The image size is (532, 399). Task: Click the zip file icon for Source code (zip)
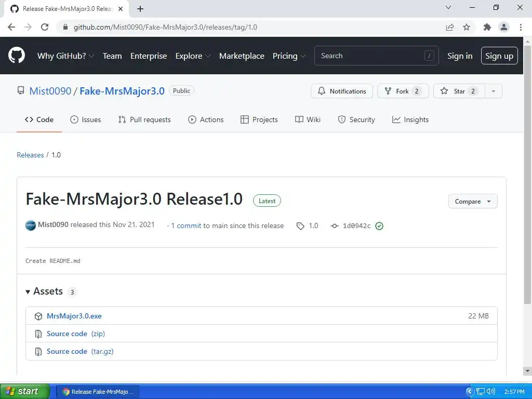click(38, 334)
